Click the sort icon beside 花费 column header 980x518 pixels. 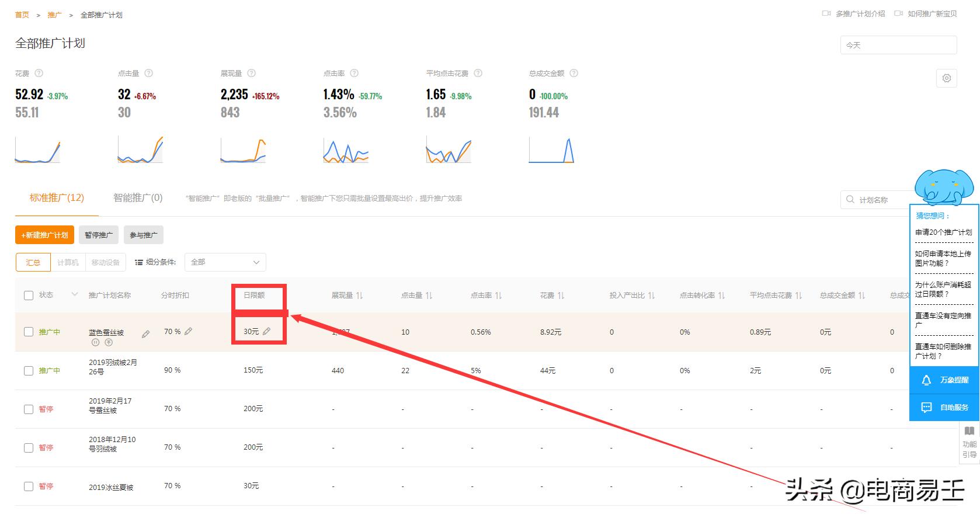click(x=561, y=295)
